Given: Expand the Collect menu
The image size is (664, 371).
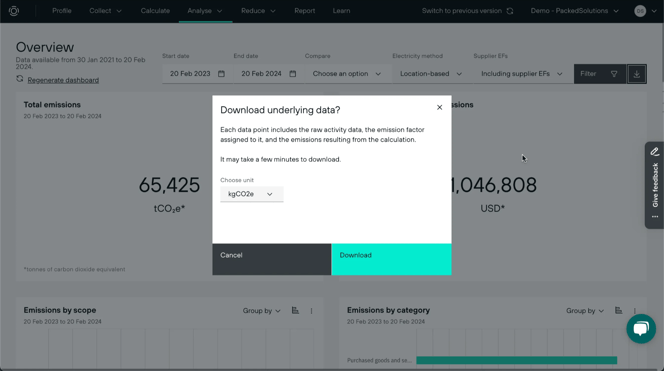Looking at the screenshot, I should 105,11.
